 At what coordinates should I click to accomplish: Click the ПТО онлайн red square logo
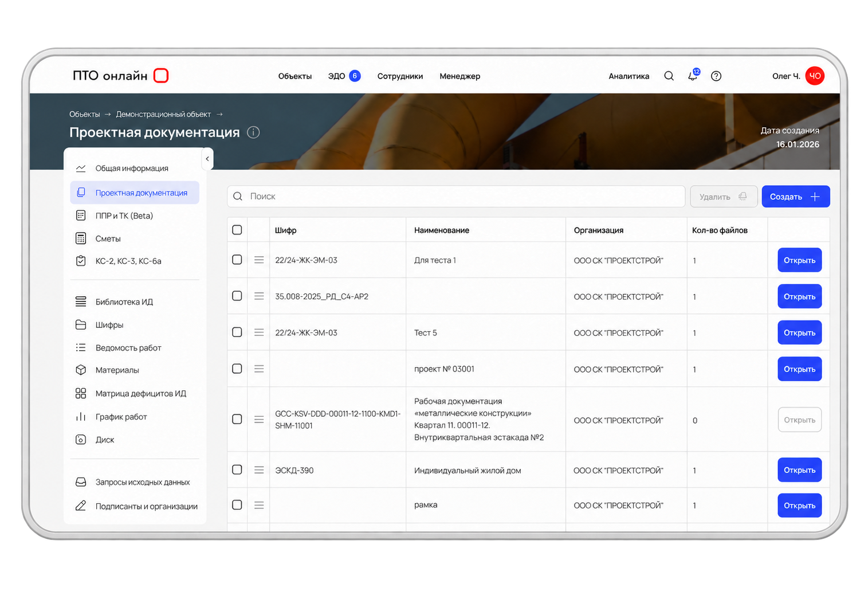(x=161, y=76)
